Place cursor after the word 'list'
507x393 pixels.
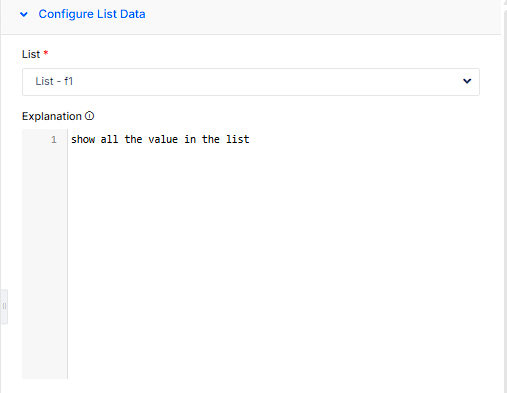click(250, 139)
